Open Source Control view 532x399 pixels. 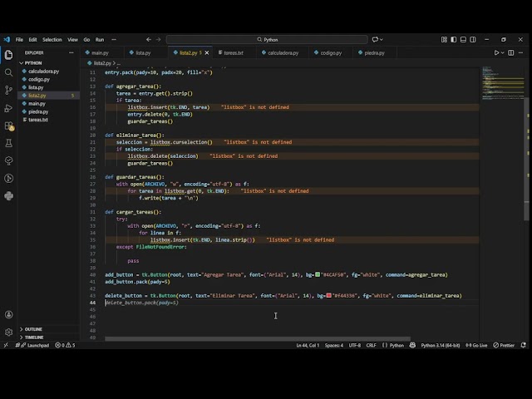(x=8, y=90)
